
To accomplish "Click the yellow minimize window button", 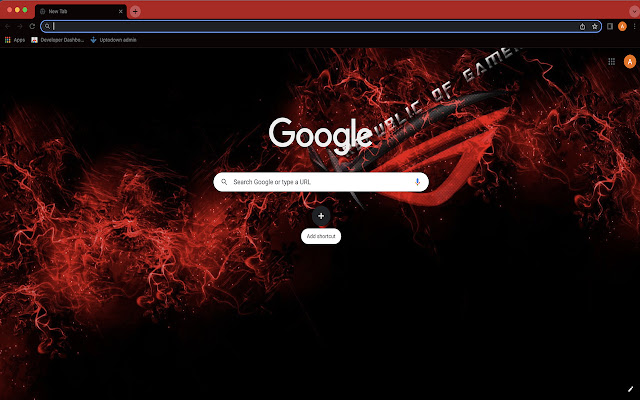I will click(x=17, y=10).
